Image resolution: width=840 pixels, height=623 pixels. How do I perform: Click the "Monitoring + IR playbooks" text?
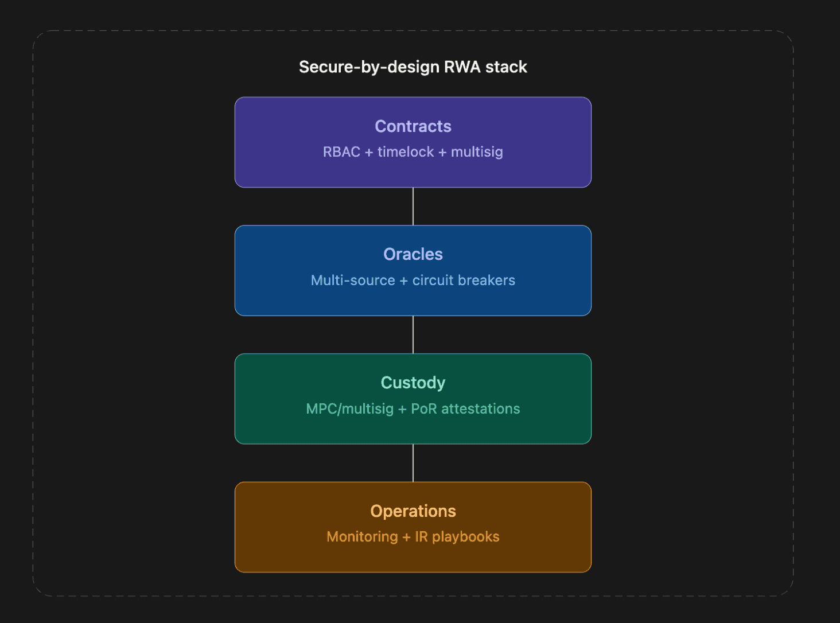[413, 537]
